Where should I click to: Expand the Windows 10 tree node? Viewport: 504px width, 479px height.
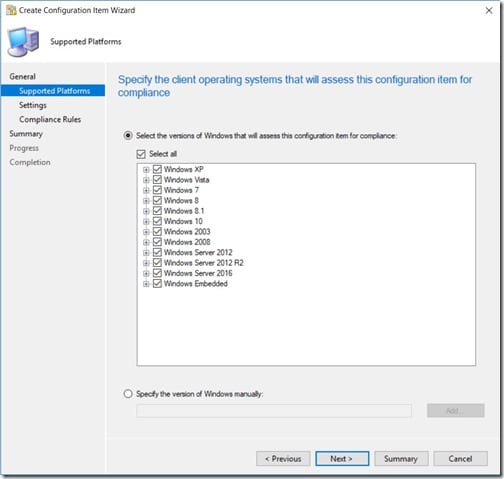point(146,221)
